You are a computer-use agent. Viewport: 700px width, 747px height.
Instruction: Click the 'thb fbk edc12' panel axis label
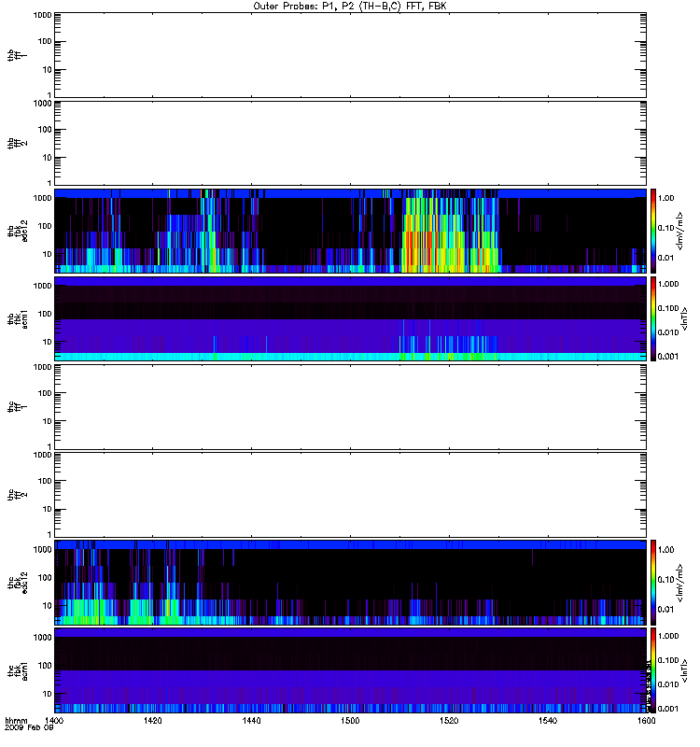(x=17, y=231)
